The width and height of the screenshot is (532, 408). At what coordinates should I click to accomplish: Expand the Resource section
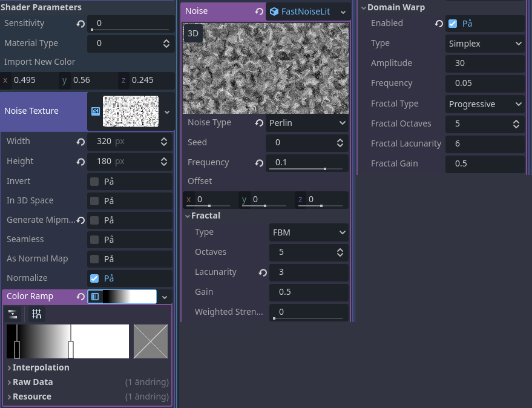[x=9, y=396]
